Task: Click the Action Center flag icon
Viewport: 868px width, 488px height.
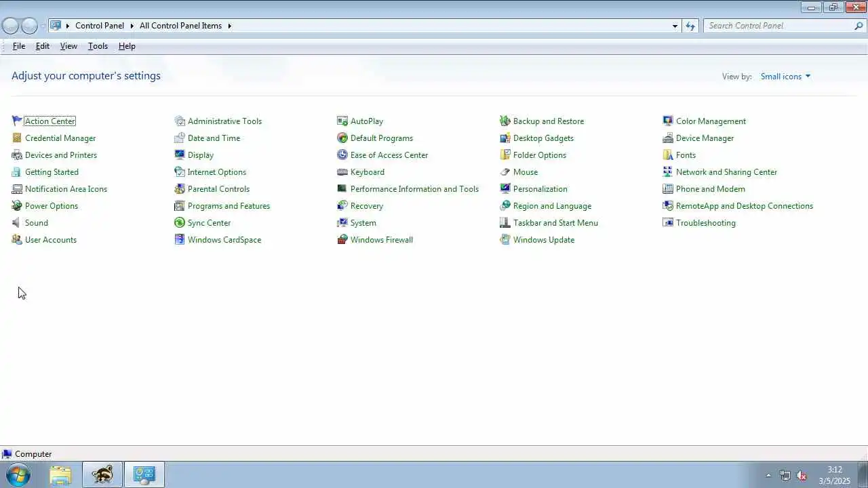Action: (17, 121)
